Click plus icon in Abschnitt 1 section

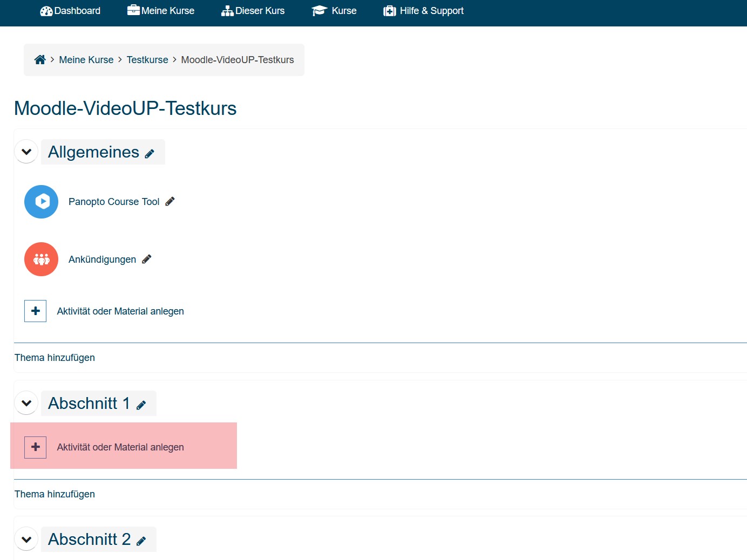[36, 447]
